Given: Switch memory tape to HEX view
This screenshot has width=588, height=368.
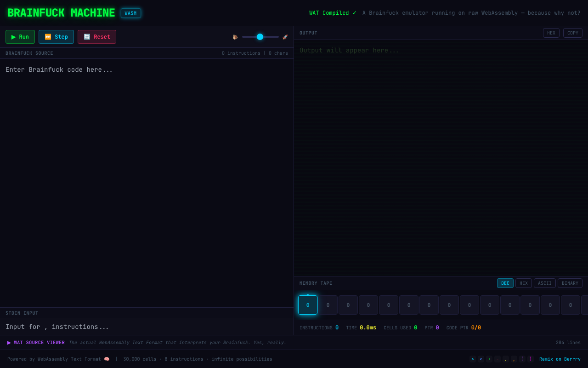Looking at the screenshot, I should (524, 283).
